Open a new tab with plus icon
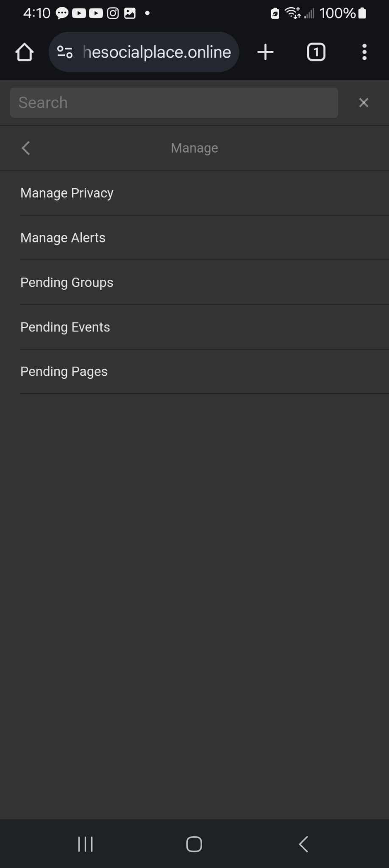This screenshot has width=389, height=868. (x=265, y=53)
